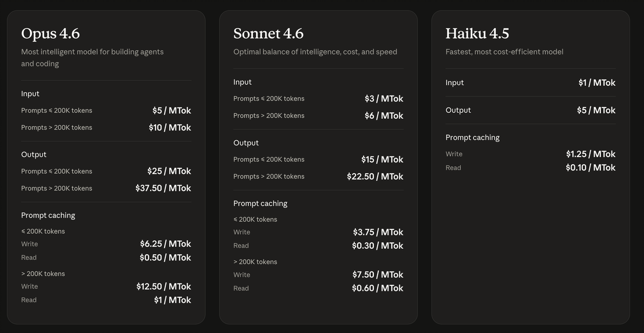
Task: Click the Sonnet Output section label
Action: click(x=246, y=142)
